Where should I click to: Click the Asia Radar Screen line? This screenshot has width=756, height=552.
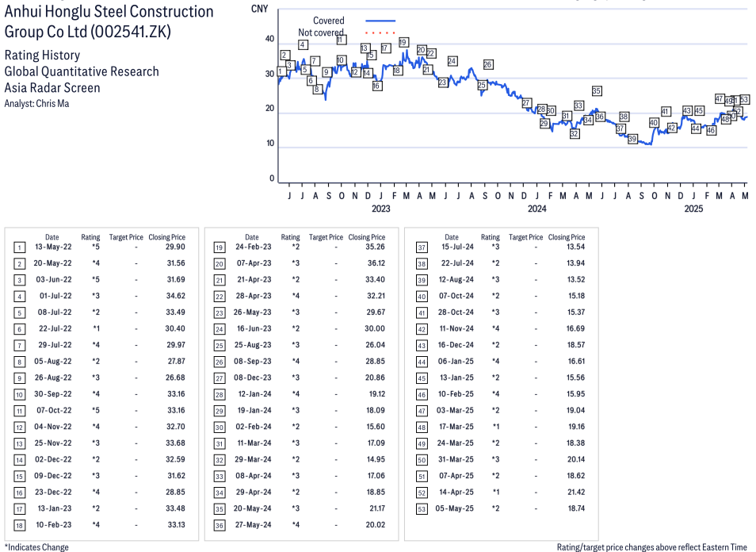(x=52, y=88)
